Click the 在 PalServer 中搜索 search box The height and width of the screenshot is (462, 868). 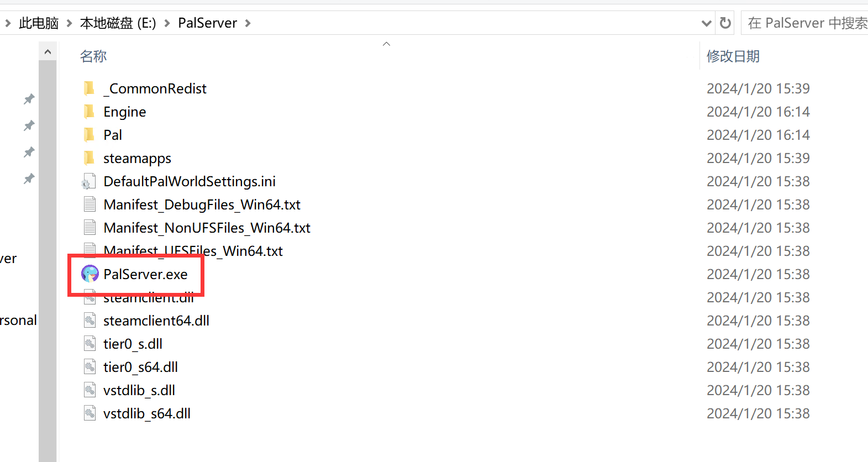804,23
